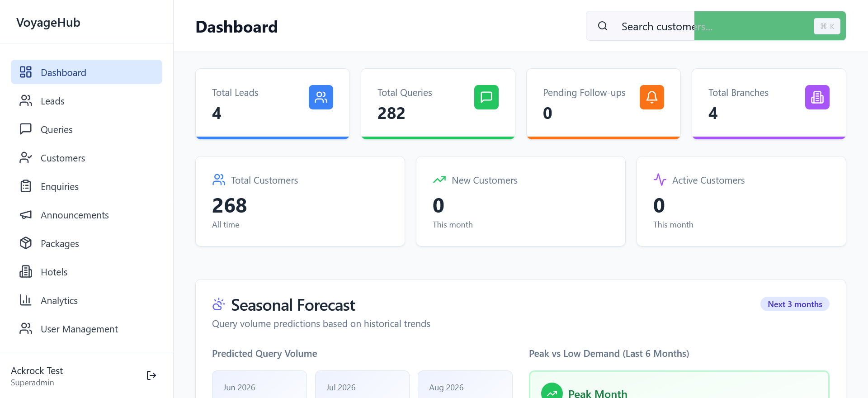Open the Packages sidebar entry

coord(86,243)
